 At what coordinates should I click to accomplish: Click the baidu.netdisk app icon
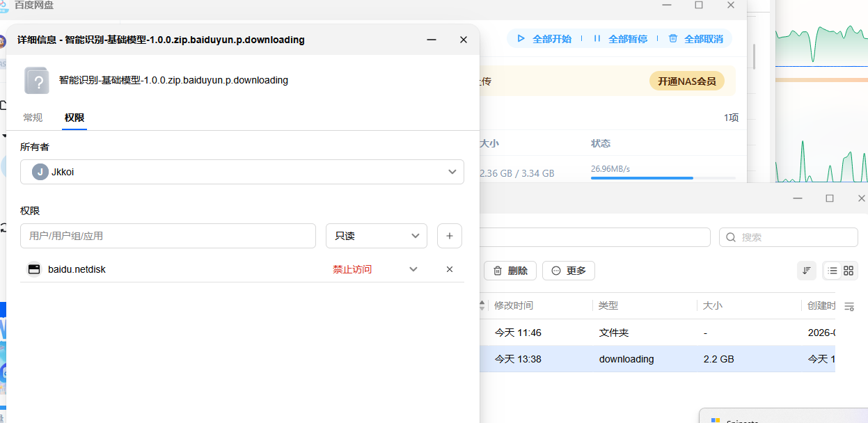coord(34,269)
